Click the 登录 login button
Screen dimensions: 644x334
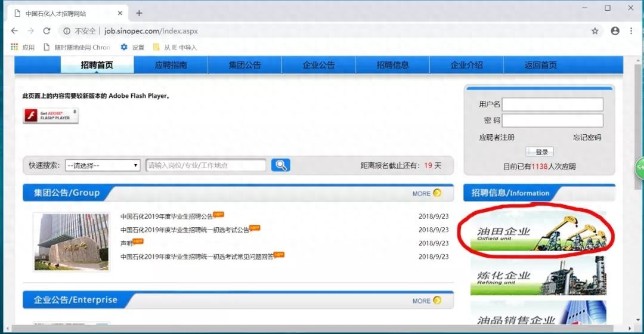[x=540, y=152]
